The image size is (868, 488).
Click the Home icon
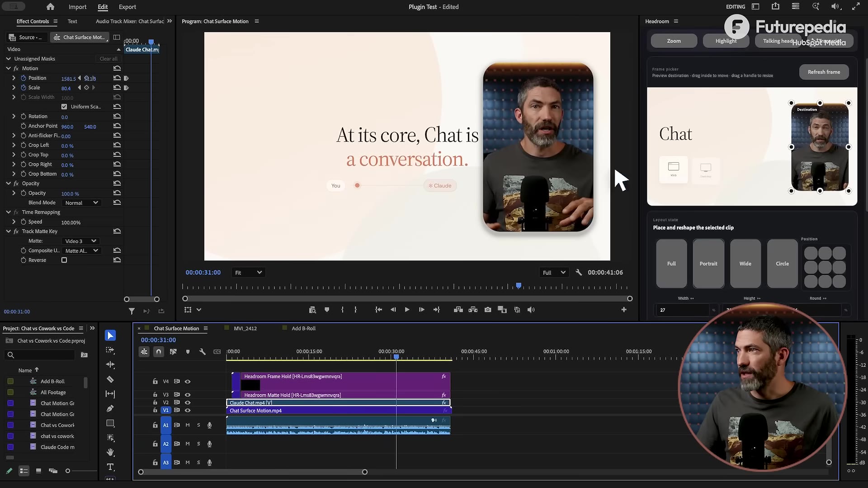(50, 7)
